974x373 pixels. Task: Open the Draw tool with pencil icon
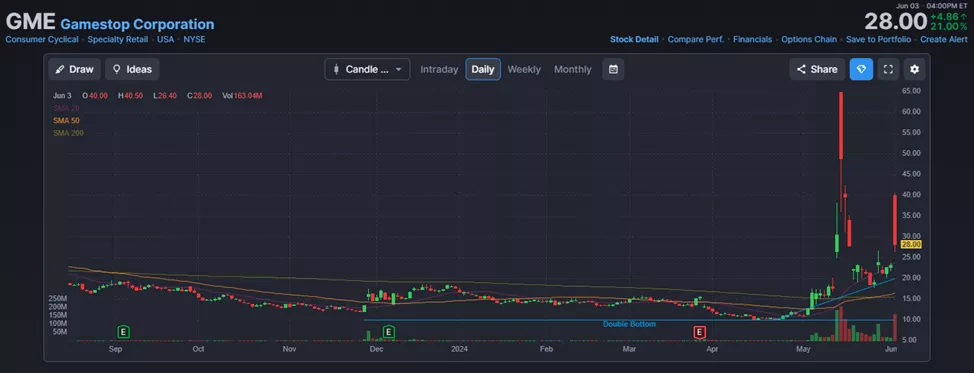74,70
